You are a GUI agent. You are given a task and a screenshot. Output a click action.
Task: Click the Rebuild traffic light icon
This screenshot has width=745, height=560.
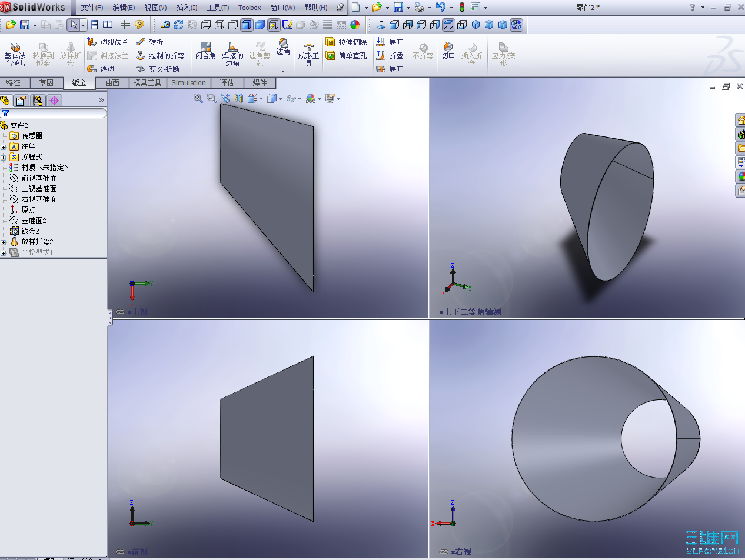461,8
